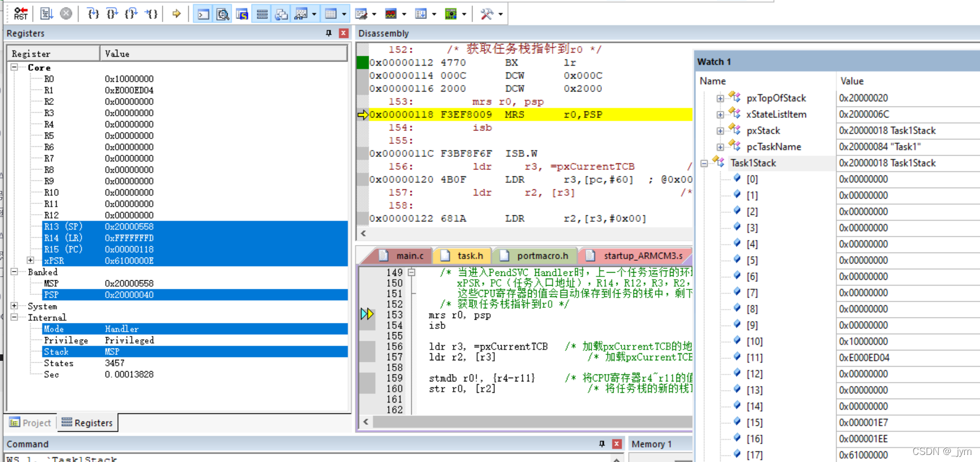Expand the System register group

[x=15, y=306]
